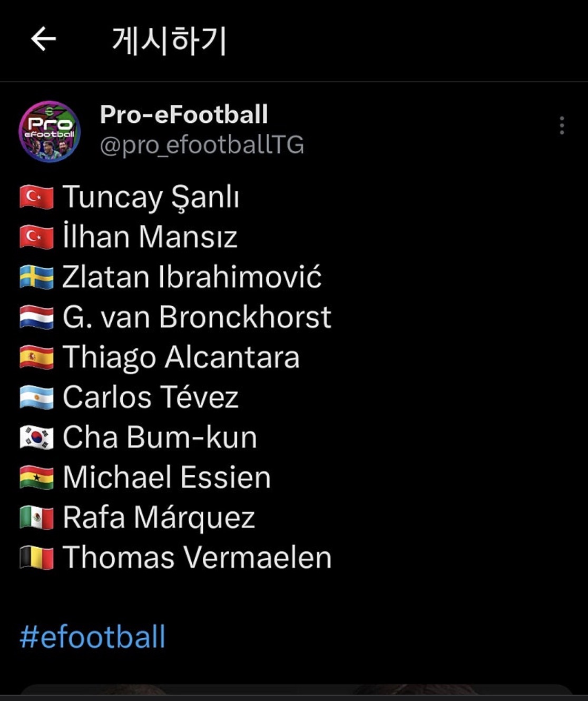
Task: Open the #efootball hashtag
Action: 93,637
